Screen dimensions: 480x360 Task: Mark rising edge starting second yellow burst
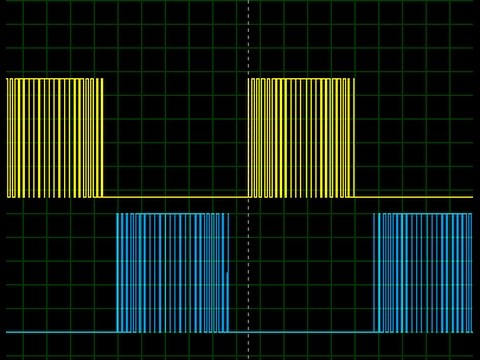pyautogui.click(x=249, y=138)
